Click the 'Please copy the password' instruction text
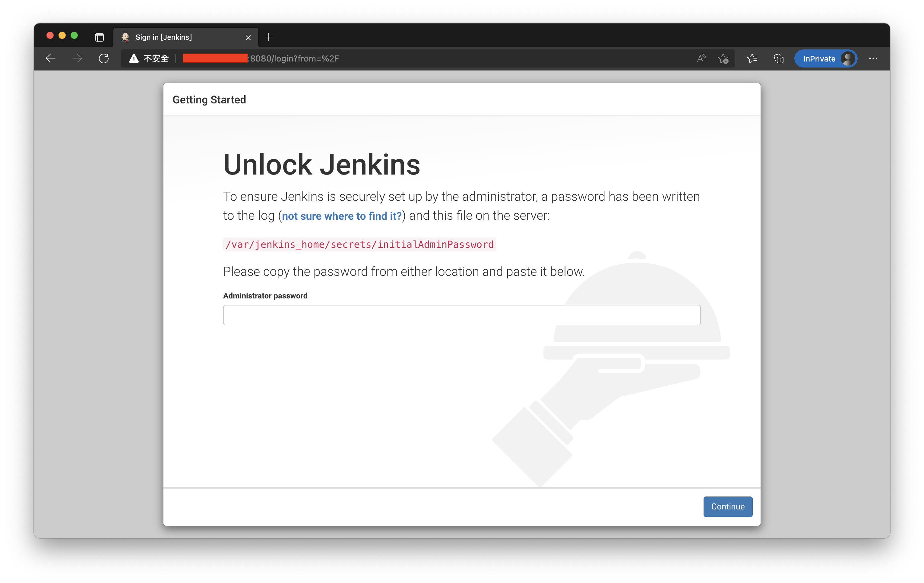 coord(404,272)
